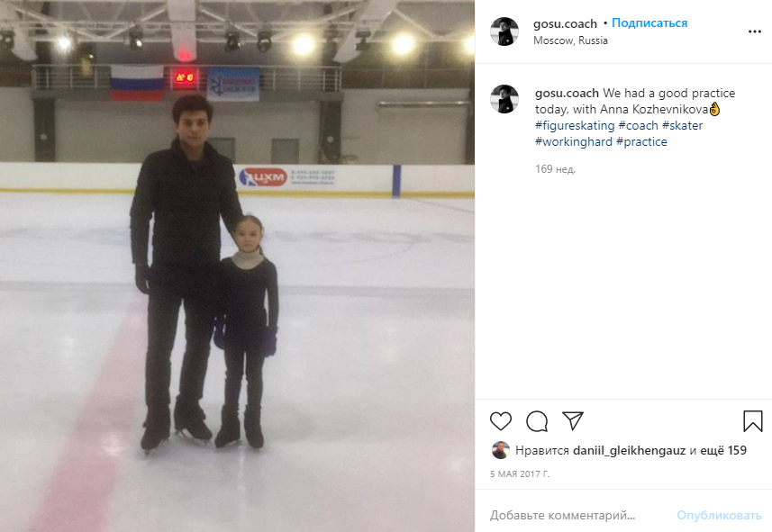View daniil_gleikhengauz's small liker avatar
This screenshot has width=772, height=532.
pyautogui.click(x=500, y=450)
